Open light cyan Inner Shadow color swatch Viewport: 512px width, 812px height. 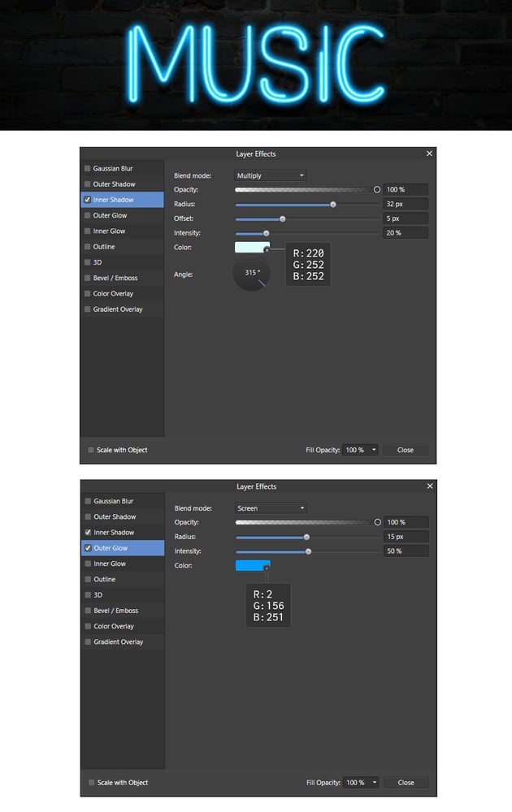click(253, 247)
